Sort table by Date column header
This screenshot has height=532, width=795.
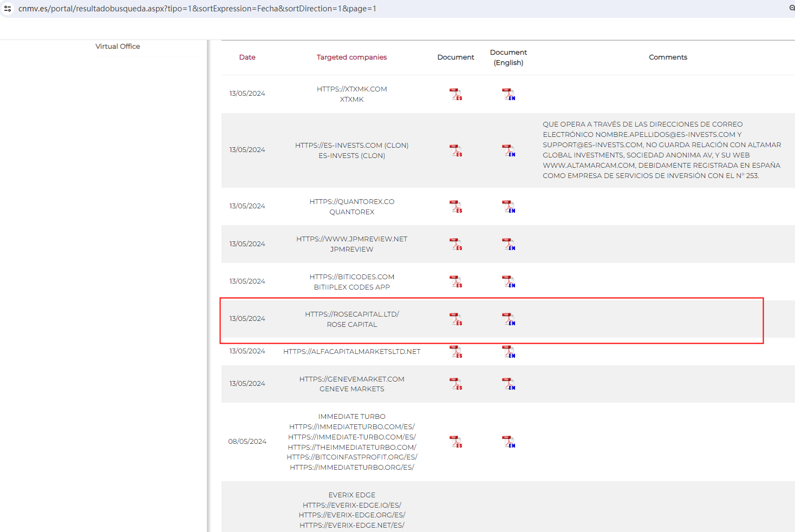point(247,57)
